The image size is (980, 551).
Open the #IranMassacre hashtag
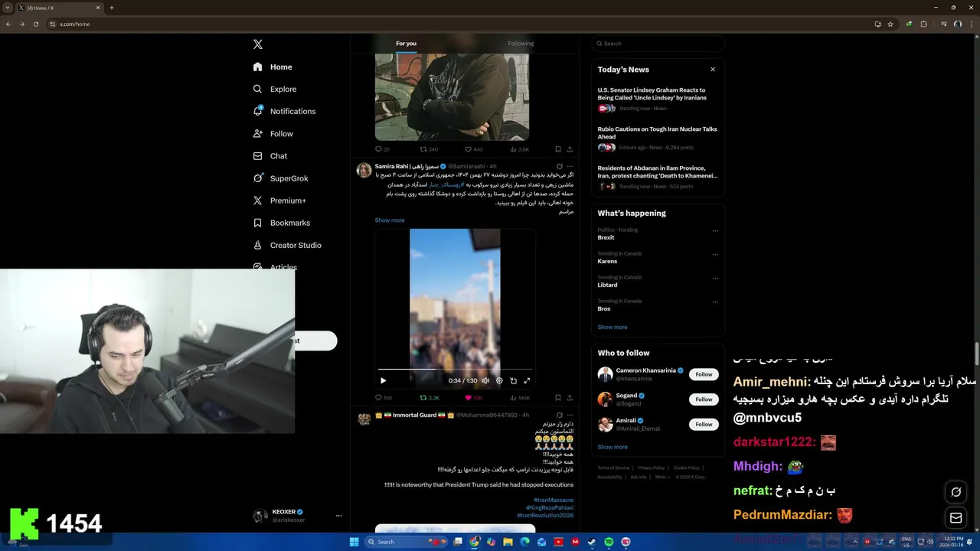click(x=554, y=500)
